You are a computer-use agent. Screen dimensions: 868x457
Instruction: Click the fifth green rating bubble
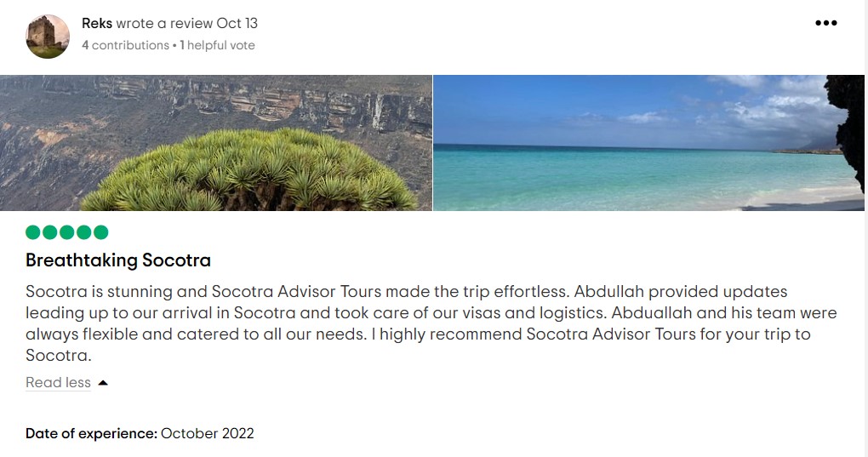[x=101, y=232]
